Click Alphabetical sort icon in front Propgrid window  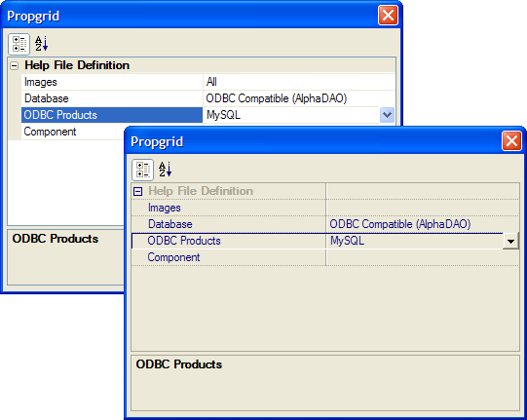(x=166, y=170)
